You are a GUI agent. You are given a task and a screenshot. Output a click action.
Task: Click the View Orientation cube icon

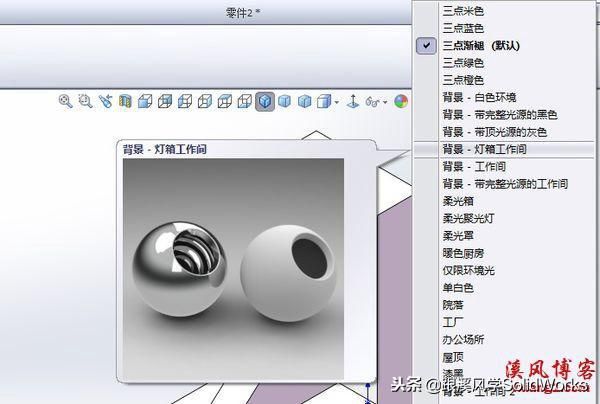tap(324, 102)
